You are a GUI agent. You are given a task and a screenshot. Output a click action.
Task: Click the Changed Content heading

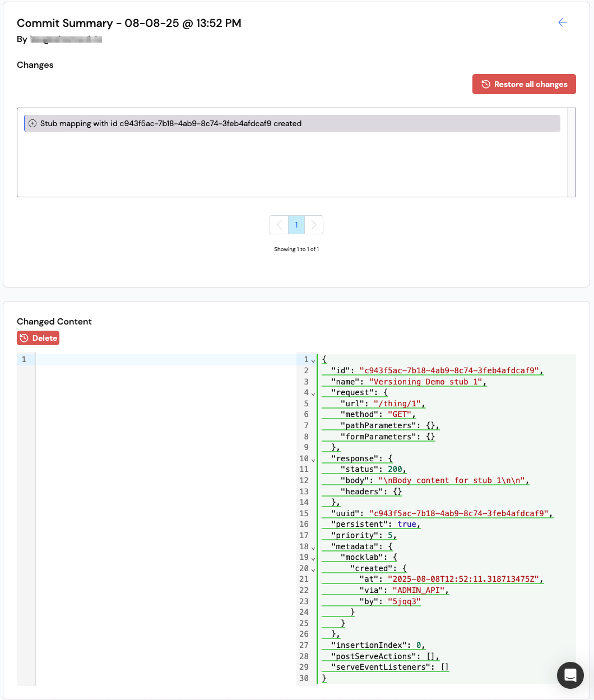click(54, 322)
